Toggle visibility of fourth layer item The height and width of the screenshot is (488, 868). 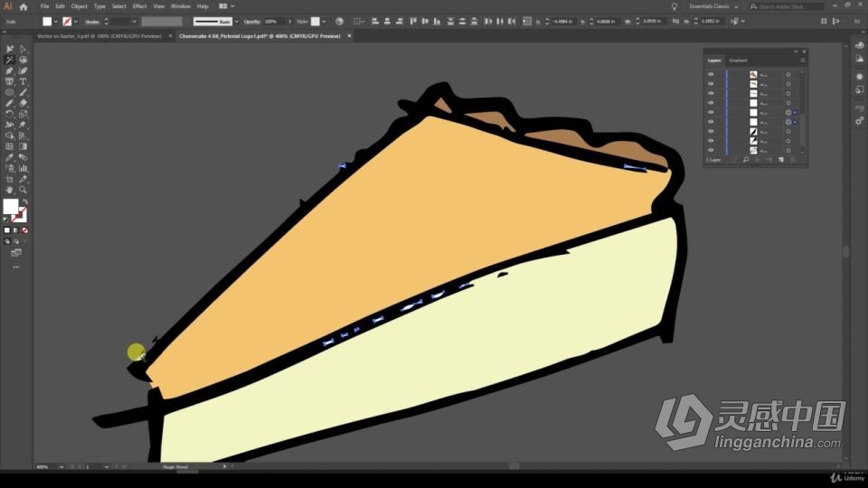click(x=711, y=102)
